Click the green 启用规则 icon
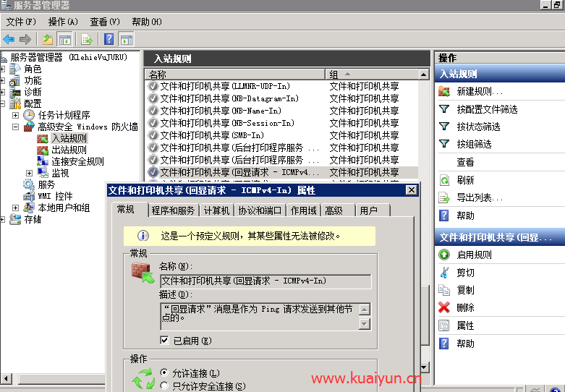The width and height of the screenshot is (565, 392). click(444, 255)
